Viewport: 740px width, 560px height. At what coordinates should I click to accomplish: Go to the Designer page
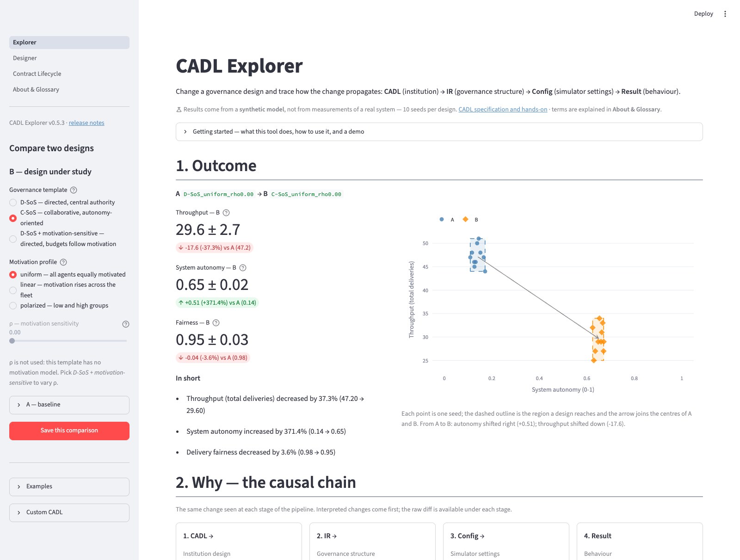click(69, 58)
